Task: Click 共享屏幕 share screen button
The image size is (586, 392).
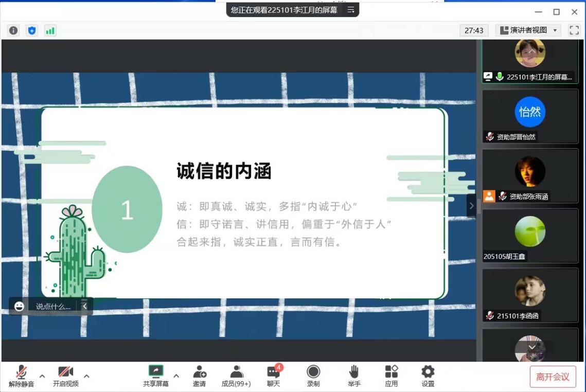Action: tap(155, 376)
